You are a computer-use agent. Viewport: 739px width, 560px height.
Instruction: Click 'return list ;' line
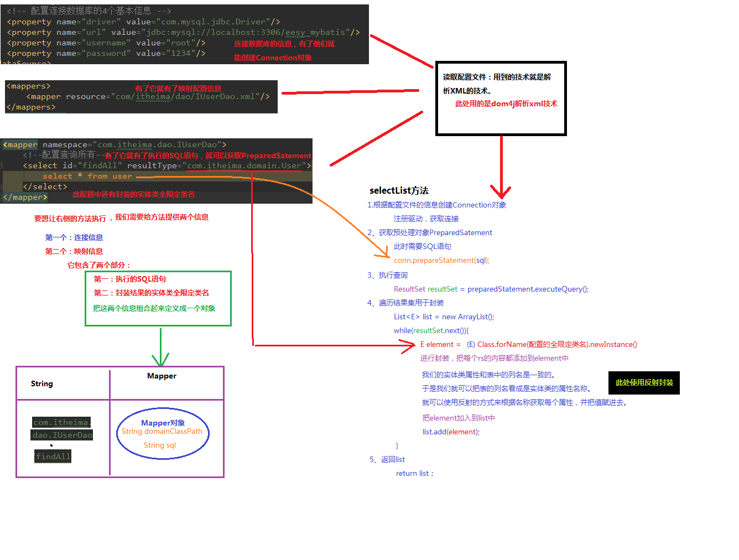tap(415, 473)
